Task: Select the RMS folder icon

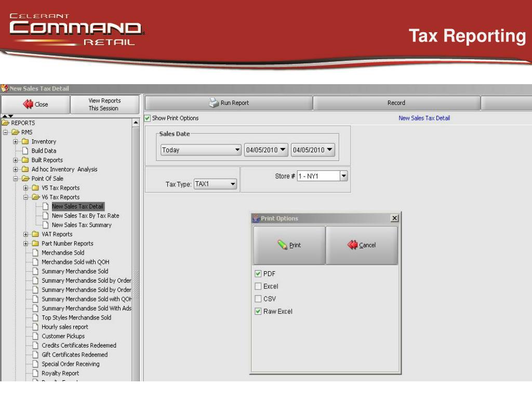Action: point(16,132)
